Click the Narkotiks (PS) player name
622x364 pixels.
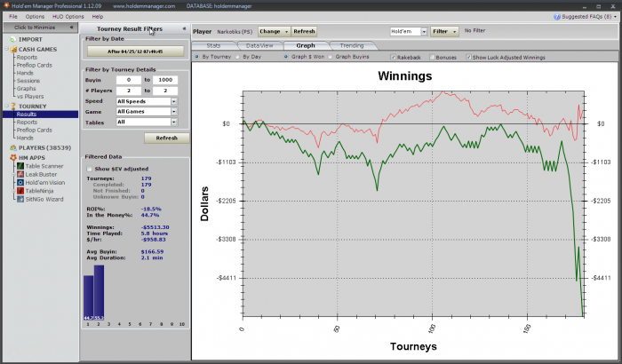[x=235, y=32]
